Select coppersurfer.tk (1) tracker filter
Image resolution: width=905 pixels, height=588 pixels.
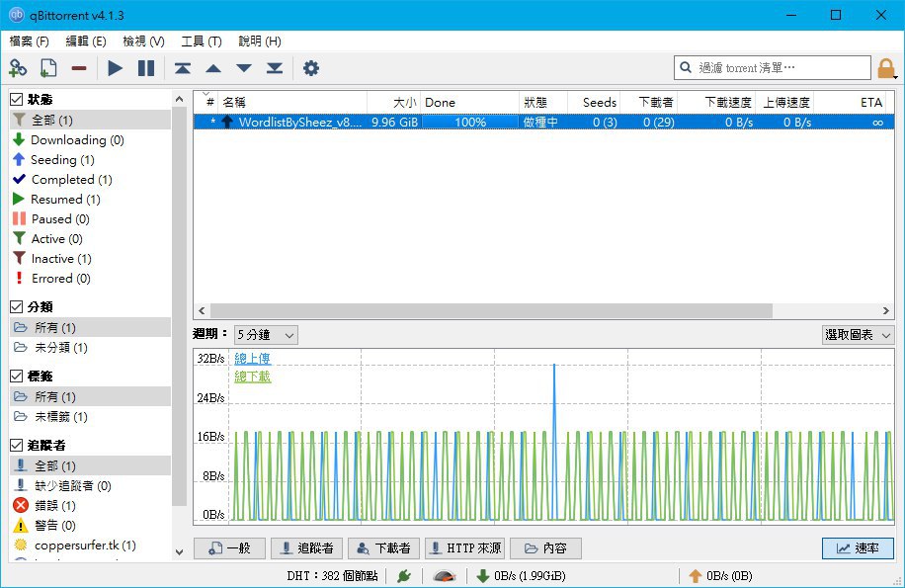85,546
